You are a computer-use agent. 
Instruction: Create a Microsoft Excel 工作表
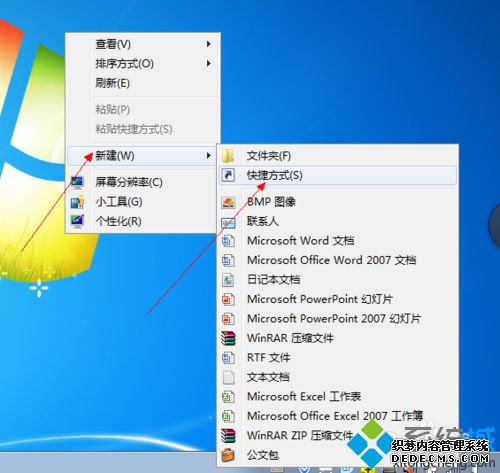338,397
